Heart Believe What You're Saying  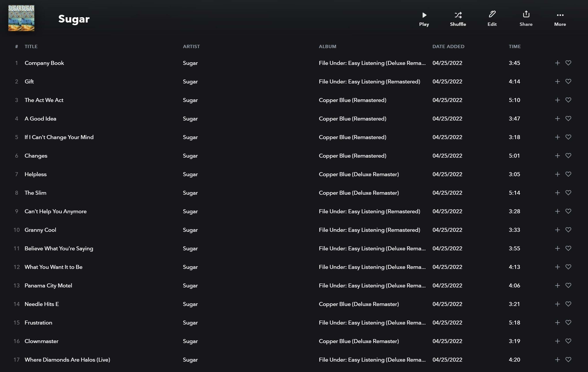point(568,249)
